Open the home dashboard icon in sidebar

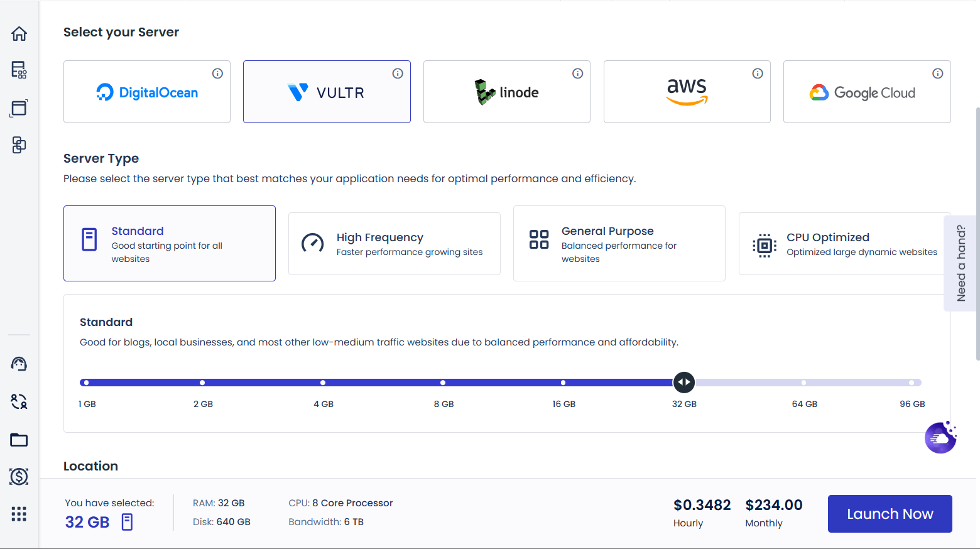coord(19,33)
